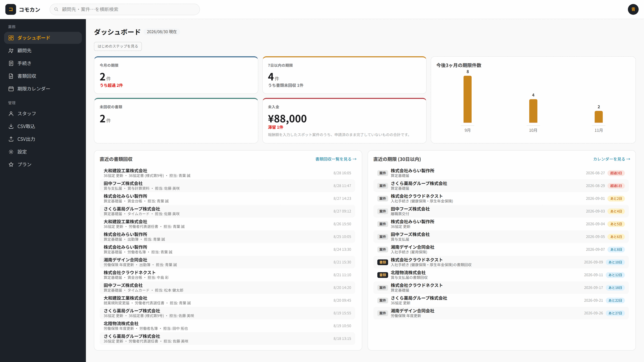Viewport: 644px width, 362px height.
Task: Open 湘南デザイン 入社手続き (雇用保険) deadline
Action: (x=501, y=249)
